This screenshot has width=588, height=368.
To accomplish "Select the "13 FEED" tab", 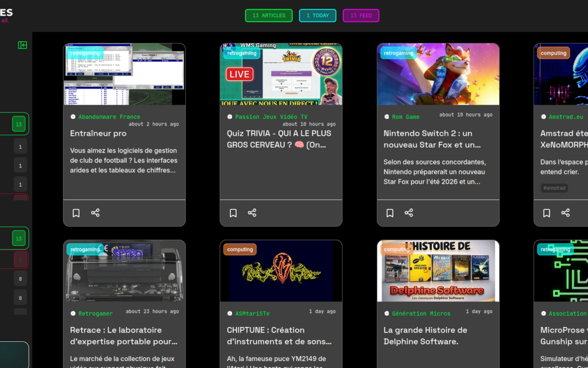I will click(x=361, y=15).
